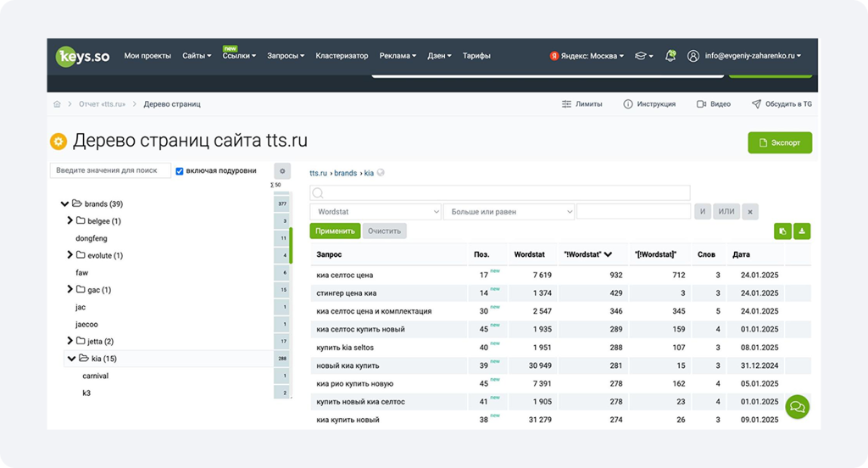Click the И logic button

pyautogui.click(x=703, y=212)
